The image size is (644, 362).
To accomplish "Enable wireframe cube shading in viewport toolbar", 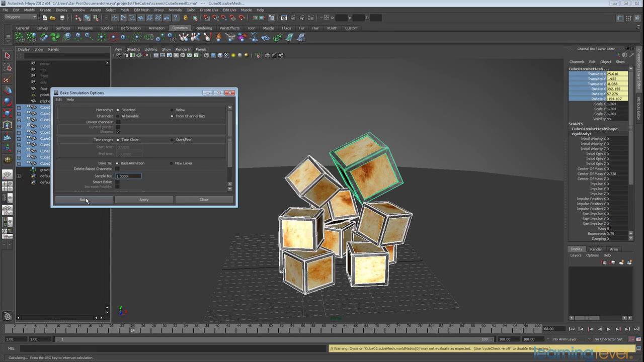I will click(x=207, y=55).
